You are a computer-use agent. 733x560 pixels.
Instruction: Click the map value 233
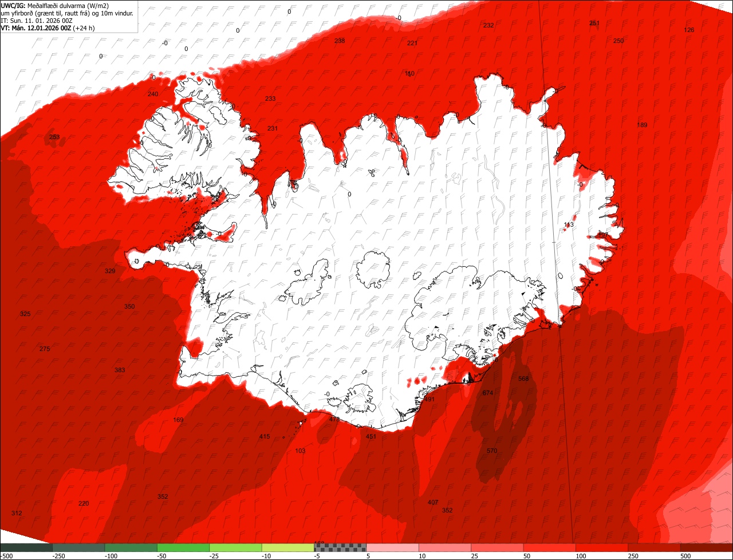click(x=270, y=98)
